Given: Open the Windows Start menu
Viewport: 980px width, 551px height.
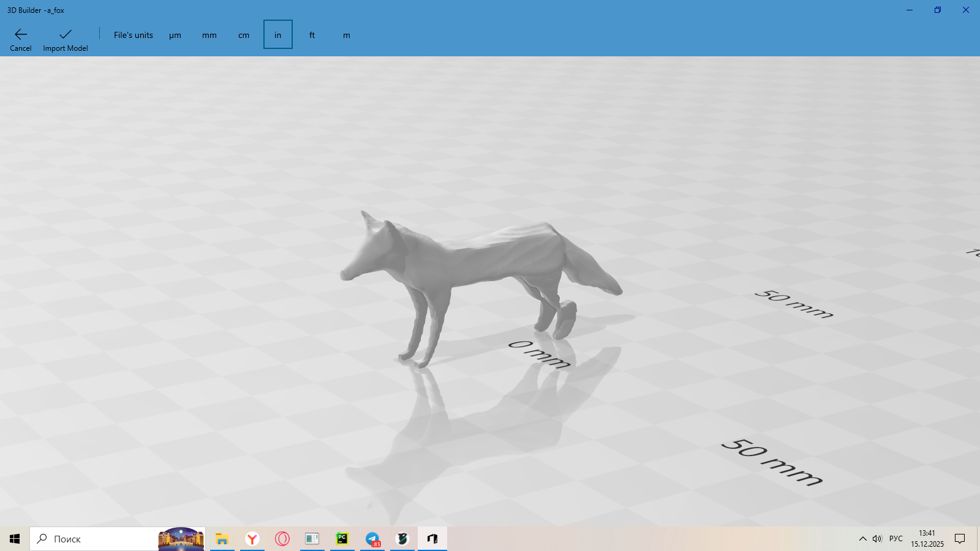Looking at the screenshot, I should click(x=15, y=539).
